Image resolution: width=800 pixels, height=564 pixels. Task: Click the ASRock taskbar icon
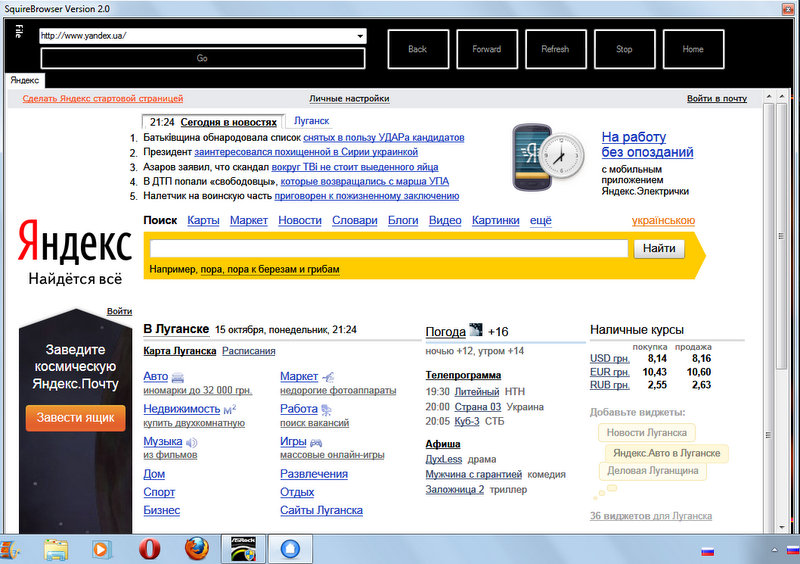(243, 549)
